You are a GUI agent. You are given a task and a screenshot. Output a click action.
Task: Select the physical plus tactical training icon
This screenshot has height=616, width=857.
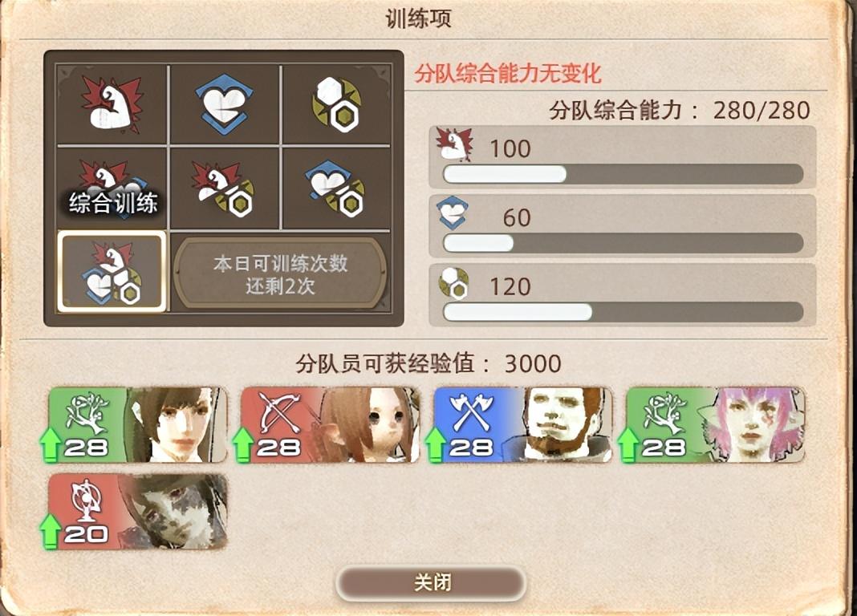click(x=224, y=188)
